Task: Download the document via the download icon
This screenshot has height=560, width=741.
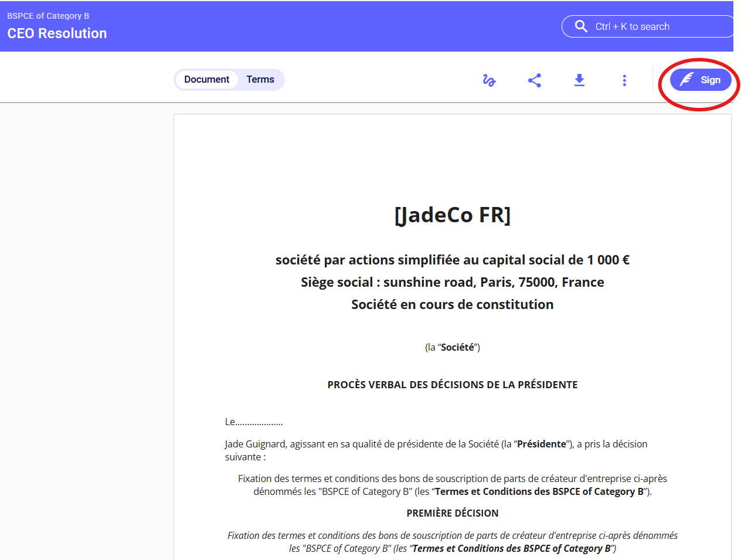Action: point(579,80)
